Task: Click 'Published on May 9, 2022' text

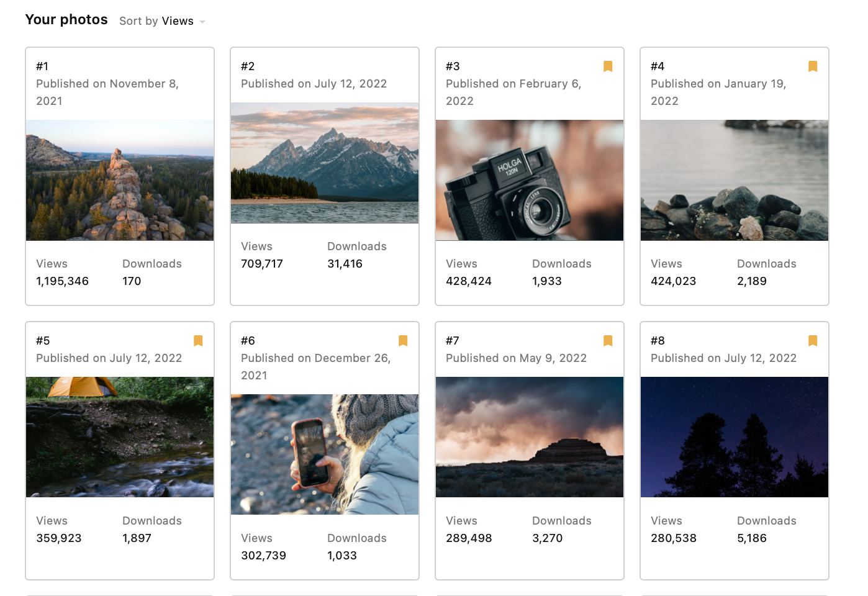Action: coord(517,358)
